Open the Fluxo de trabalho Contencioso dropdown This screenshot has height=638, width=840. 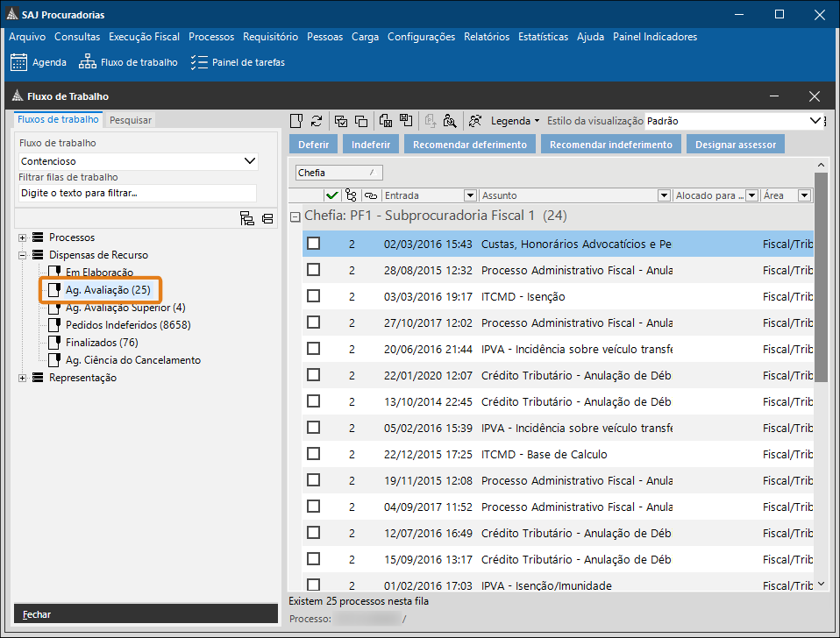click(250, 161)
